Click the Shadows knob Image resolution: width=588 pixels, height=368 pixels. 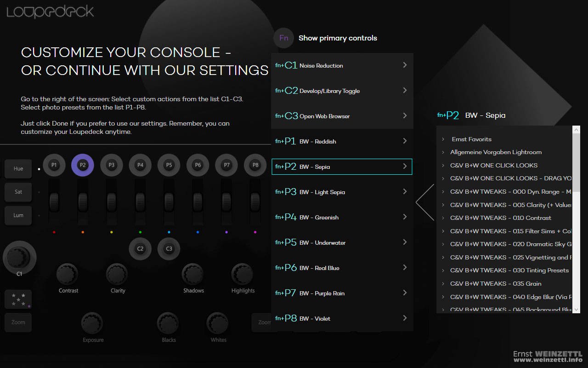[x=193, y=274]
